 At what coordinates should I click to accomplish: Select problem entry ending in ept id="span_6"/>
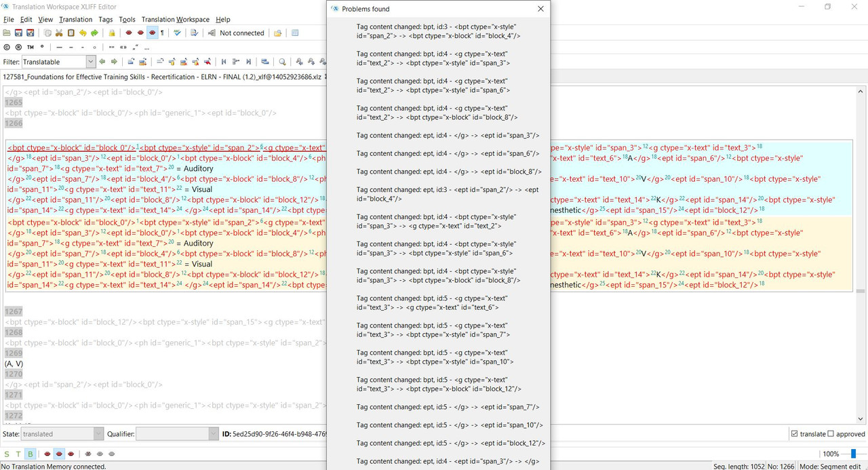pos(448,153)
